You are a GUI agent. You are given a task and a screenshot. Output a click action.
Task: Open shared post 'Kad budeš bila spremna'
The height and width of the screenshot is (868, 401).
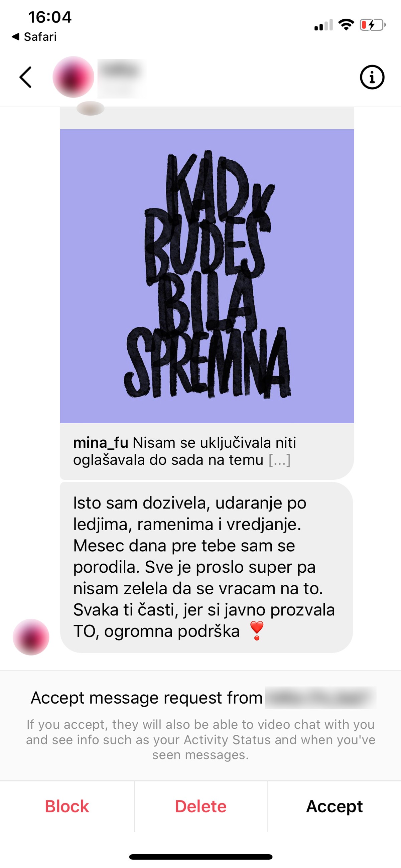point(207,276)
